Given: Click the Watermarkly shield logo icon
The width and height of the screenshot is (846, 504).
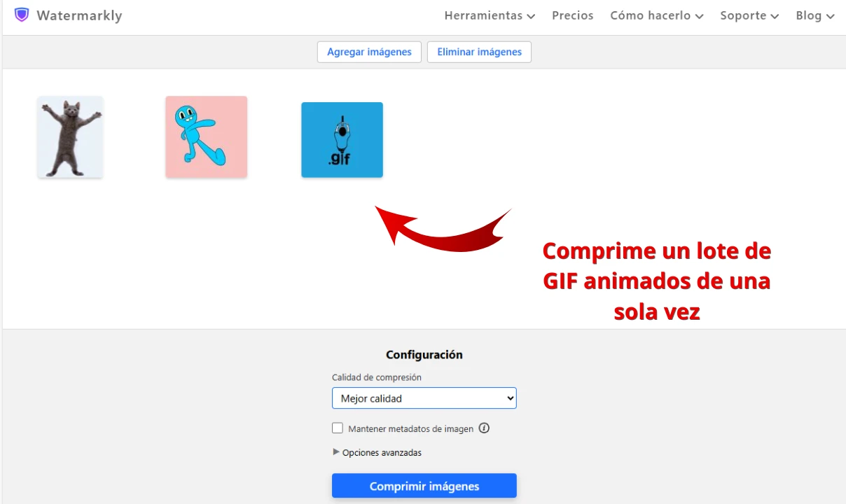Looking at the screenshot, I should (22, 15).
